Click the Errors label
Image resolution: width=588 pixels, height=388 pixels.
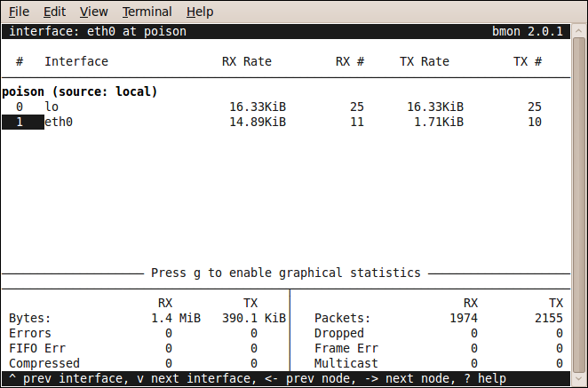point(30,333)
